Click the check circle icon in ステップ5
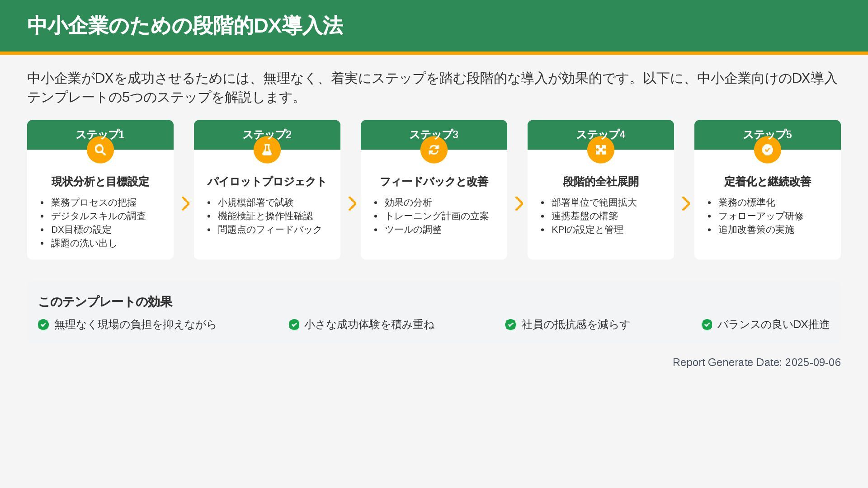Viewport: 868px width, 488px height. 768,150
